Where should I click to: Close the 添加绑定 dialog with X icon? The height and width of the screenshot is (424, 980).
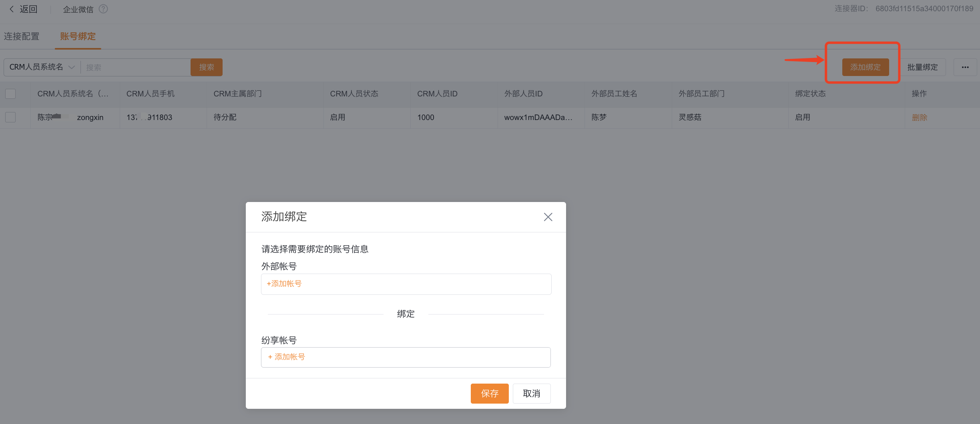[x=548, y=217]
